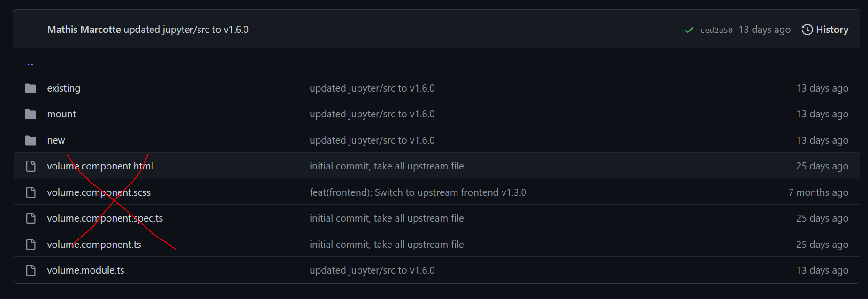Click the clock icon in the History button
Screen dimensions: 868x299
pyautogui.click(x=807, y=29)
